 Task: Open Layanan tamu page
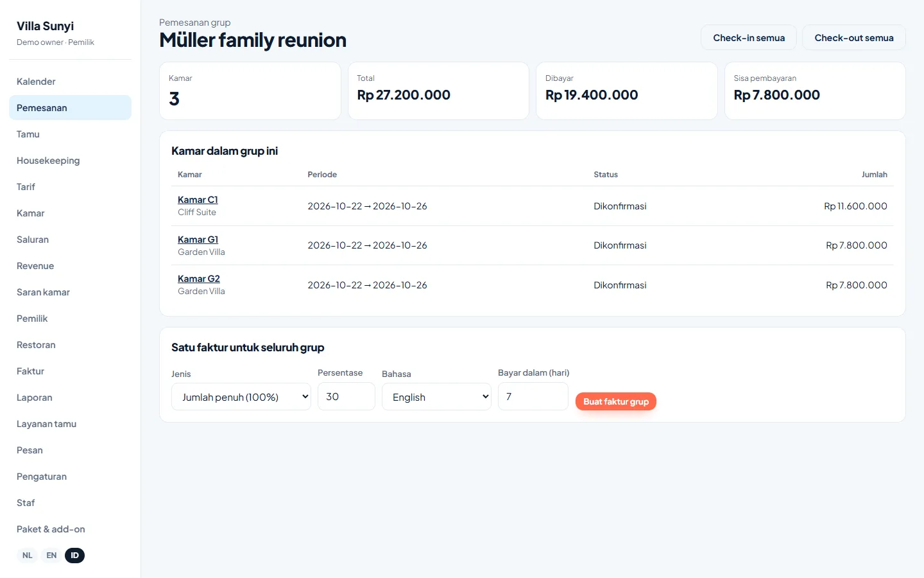[x=70, y=424]
